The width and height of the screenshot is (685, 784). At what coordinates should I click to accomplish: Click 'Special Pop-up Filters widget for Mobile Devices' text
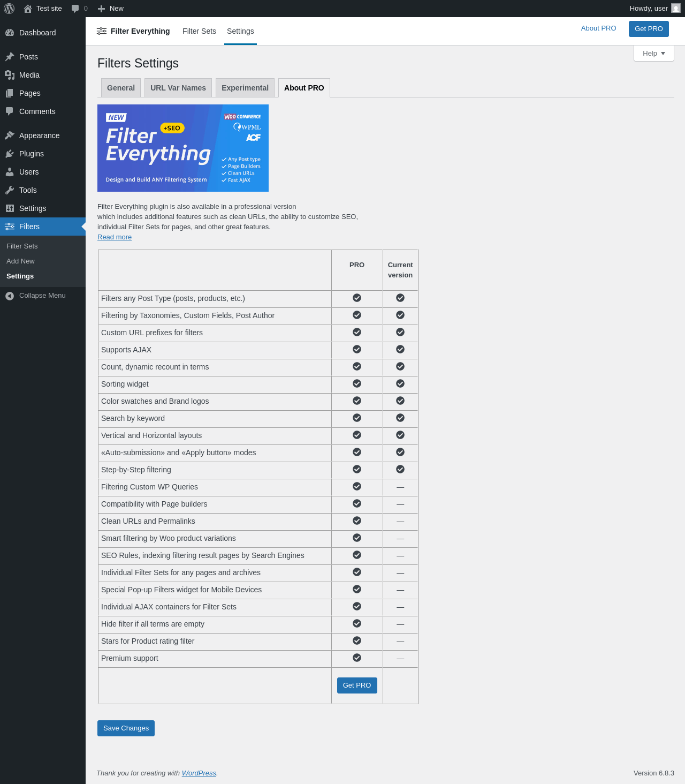tap(181, 590)
